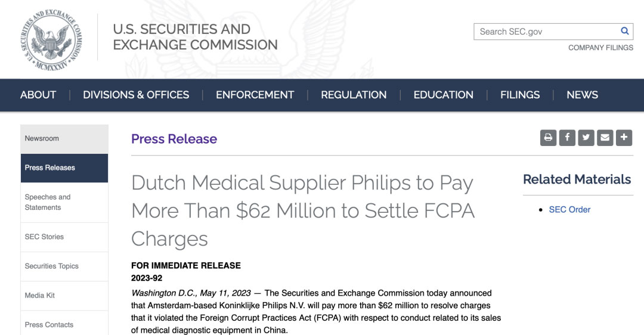Share the press release on Twitter
Image resolution: width=644 pixels, height=335 pixels.
[x=586, y=138]
